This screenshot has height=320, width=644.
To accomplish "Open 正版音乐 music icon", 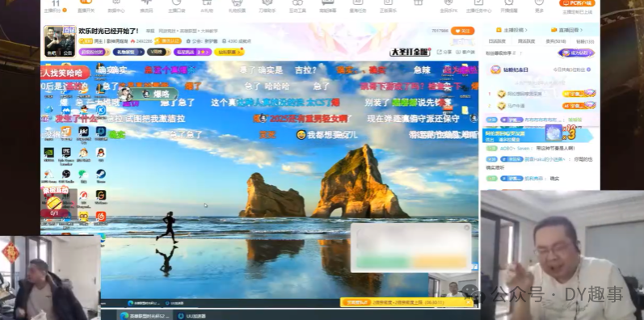I will [388, 6].
